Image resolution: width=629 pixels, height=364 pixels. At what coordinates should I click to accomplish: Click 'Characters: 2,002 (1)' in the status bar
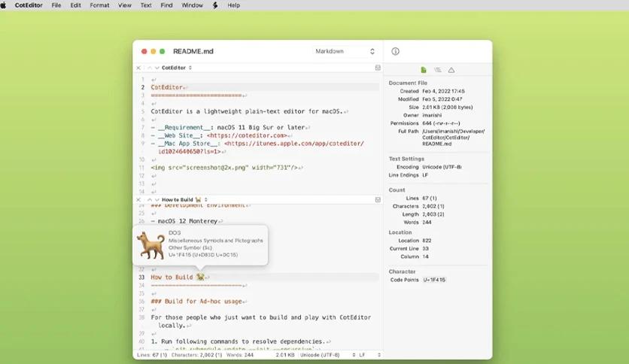coord(196,355)
